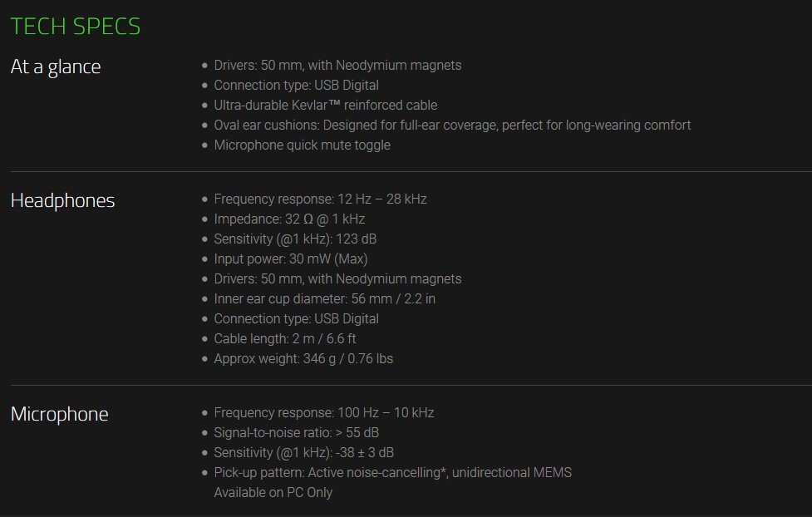Click the TECH SPECS heading
The image size is (812, 517).
coord(75,27)
